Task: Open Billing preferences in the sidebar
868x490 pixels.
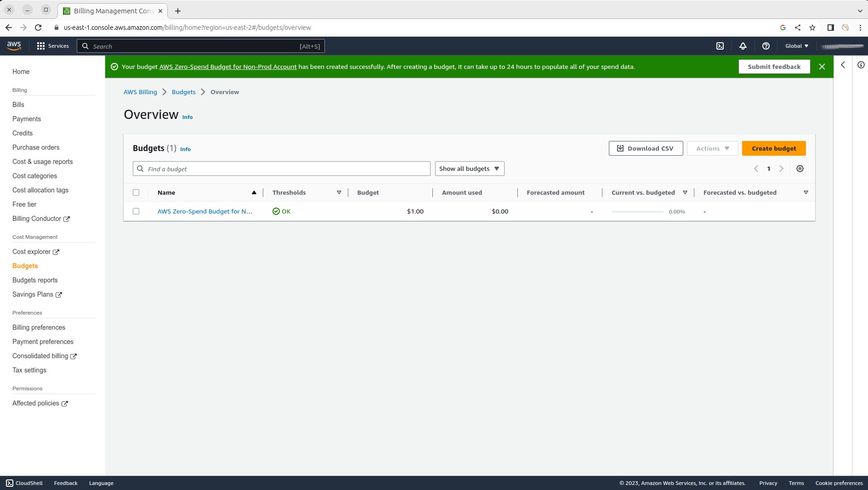Action: (x=39, y=327)
